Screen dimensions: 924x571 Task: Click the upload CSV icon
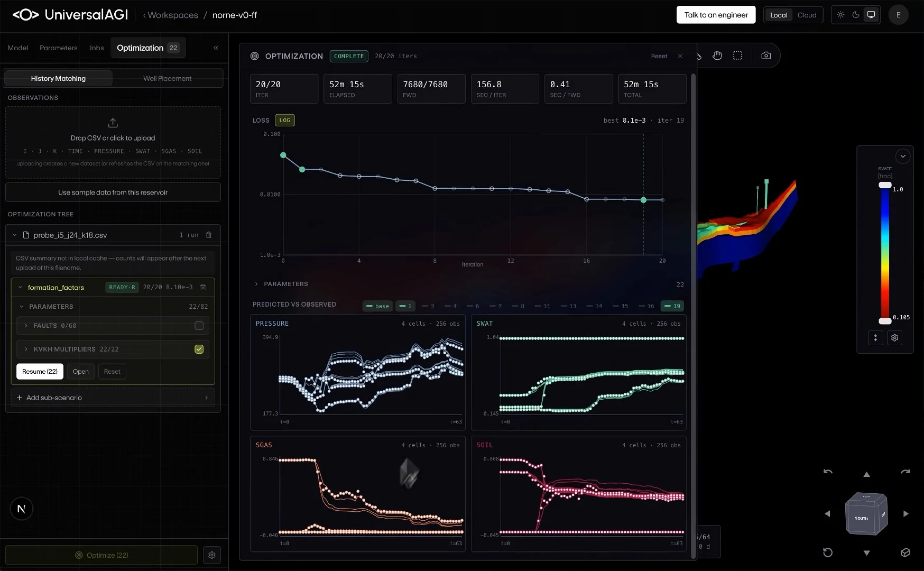coord(113,123)
